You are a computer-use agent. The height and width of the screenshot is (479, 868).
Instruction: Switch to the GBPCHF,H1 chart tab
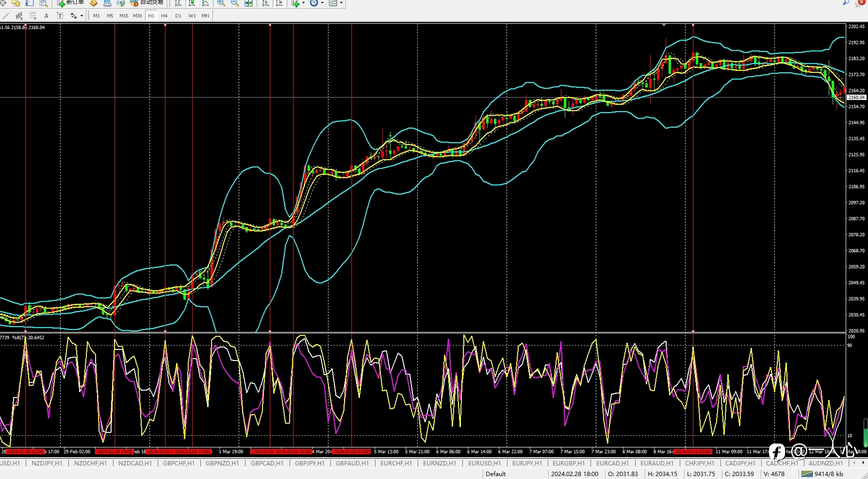tap(179, 463)
